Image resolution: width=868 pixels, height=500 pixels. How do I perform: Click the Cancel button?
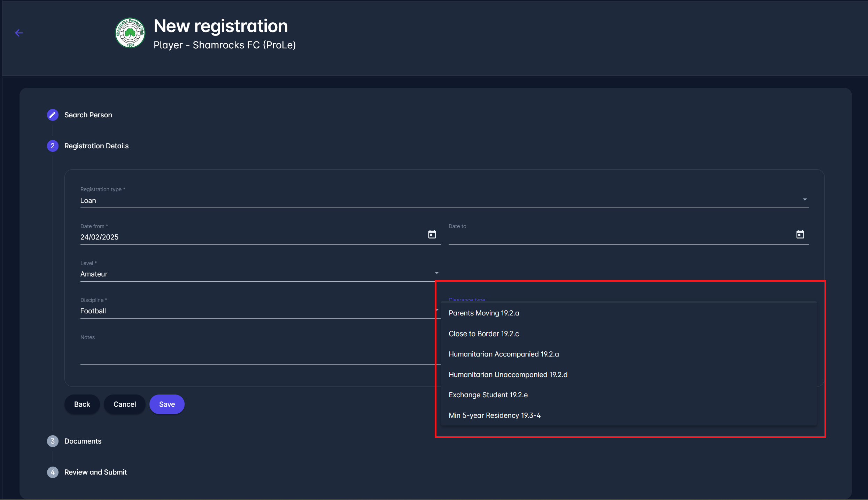(x=125, y=404)
